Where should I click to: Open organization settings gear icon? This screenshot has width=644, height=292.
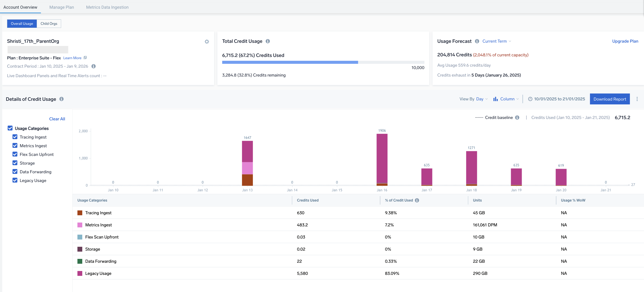(x=206, y=42)
